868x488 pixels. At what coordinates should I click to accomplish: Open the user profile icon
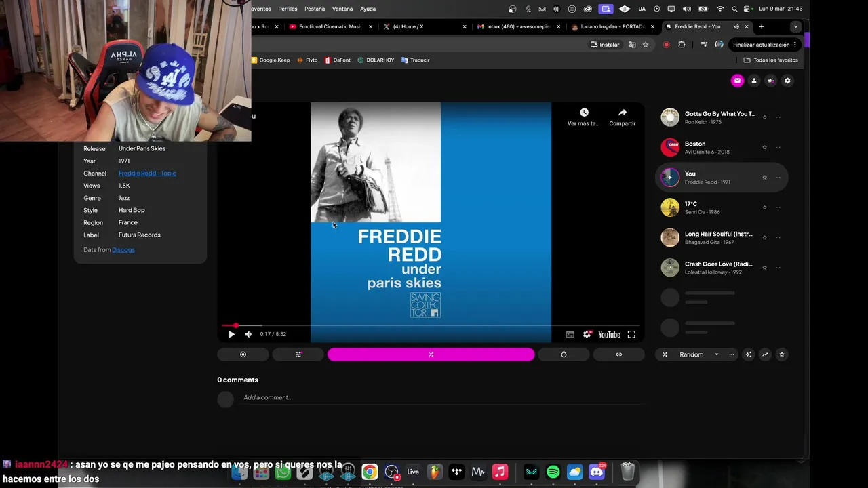(753, 81)
